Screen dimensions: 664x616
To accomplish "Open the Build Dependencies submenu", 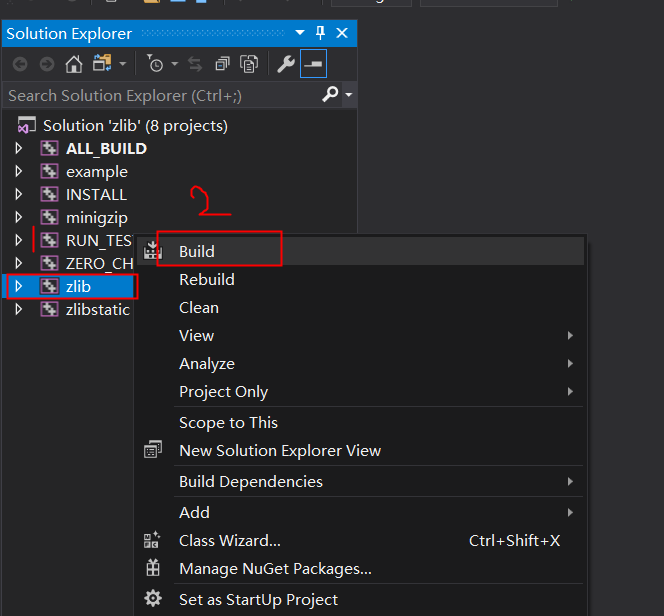I will coord(360,481).
